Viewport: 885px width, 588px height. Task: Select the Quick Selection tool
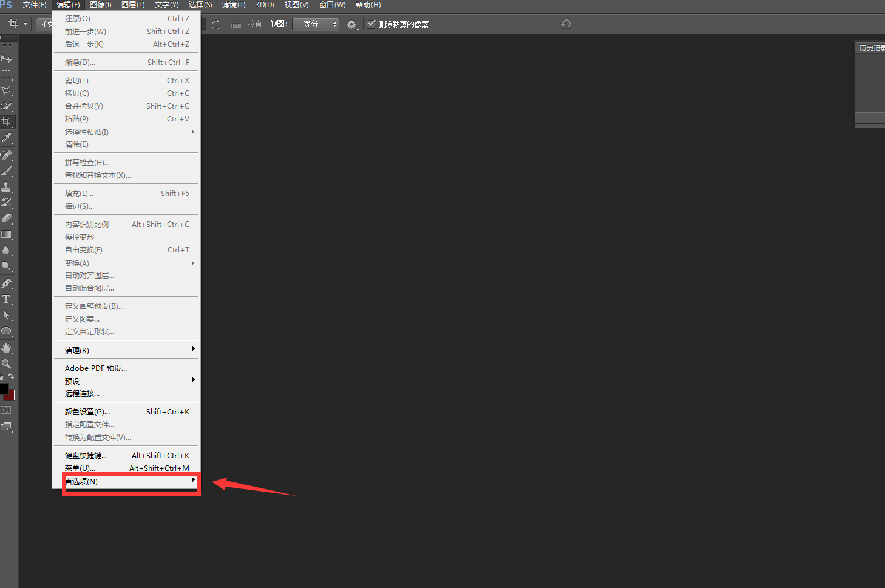[x=7, y=106]
